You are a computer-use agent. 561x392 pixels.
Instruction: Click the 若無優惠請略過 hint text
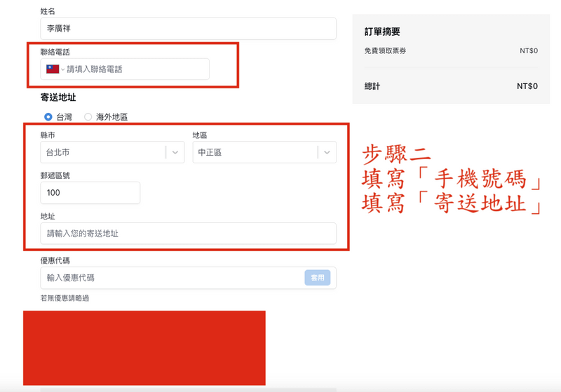click(x=65, y=299)
